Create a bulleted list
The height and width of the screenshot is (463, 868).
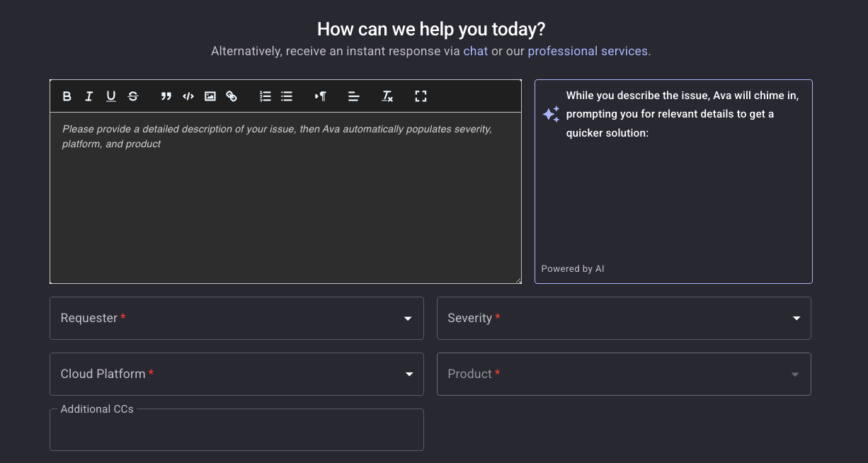click(287, 96)
